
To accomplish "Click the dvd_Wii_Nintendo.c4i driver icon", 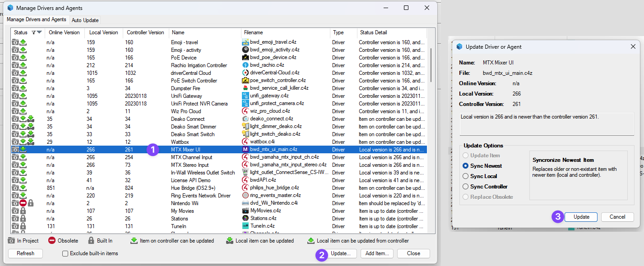I will pyautogui.click(x=246, y=203).
